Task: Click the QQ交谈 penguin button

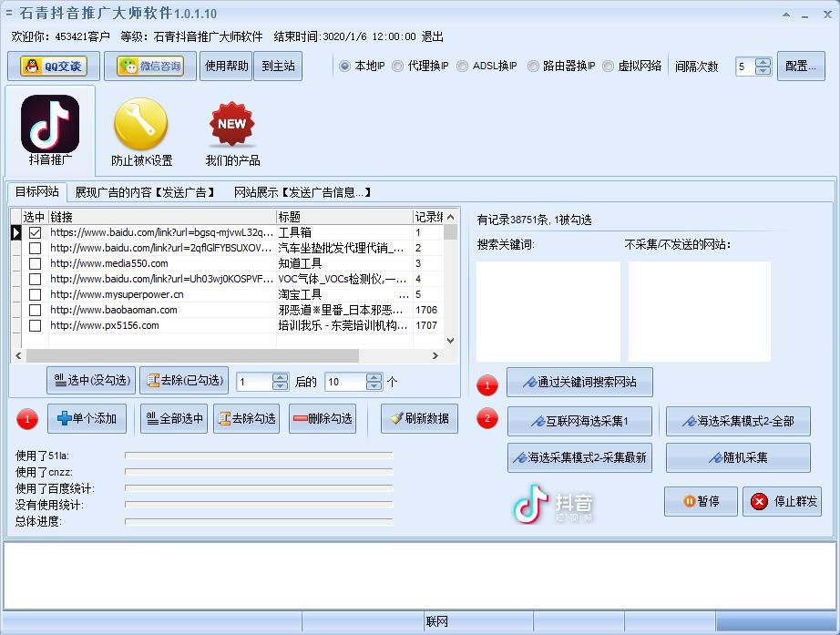Action: (54, 66)
